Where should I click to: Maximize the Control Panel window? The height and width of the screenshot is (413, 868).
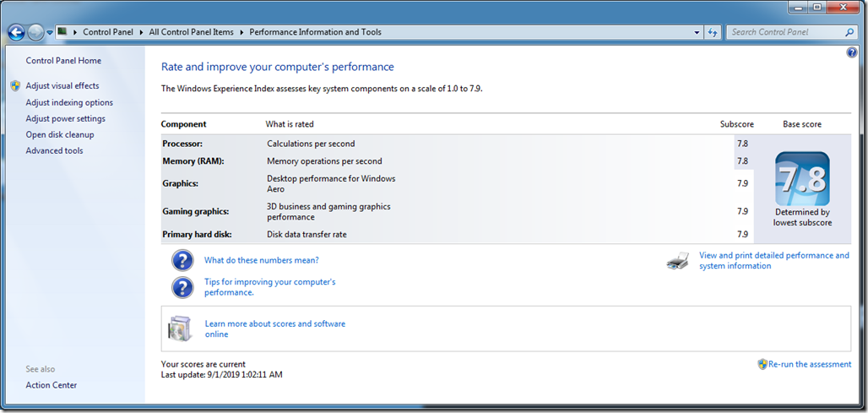tap(816, 7)
